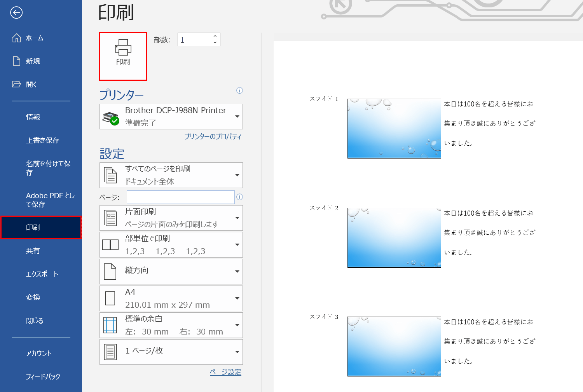Open アカウント in the sidebar
This screenshot has height=392, width=583.
[x=41, y=354]
